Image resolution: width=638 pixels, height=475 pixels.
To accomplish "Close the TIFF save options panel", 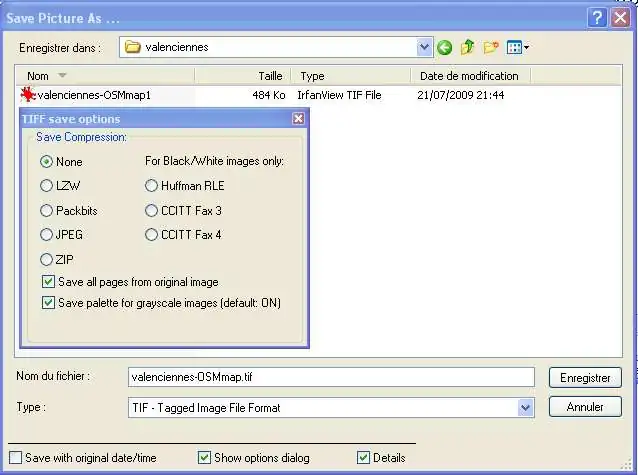I will point(298,118).
